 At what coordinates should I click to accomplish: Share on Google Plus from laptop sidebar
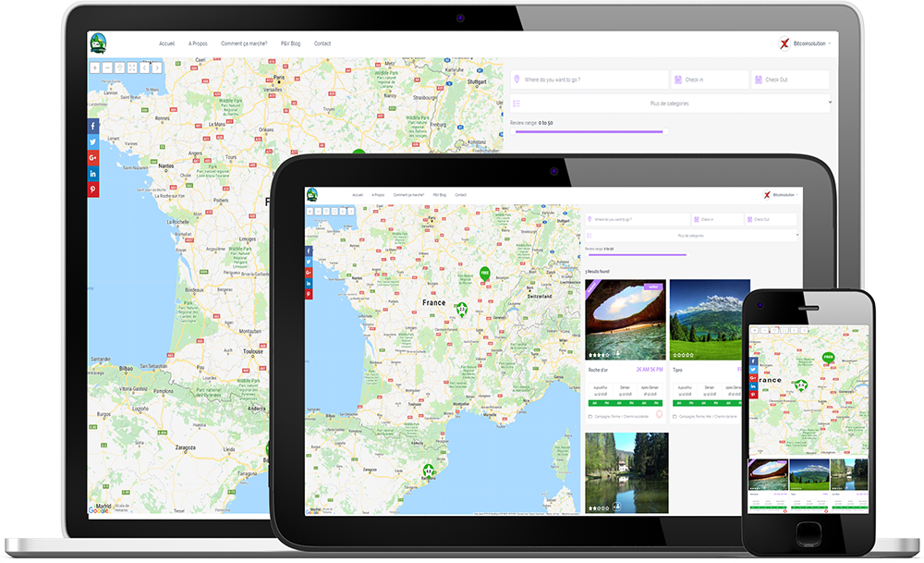click(x=93, y=158)
